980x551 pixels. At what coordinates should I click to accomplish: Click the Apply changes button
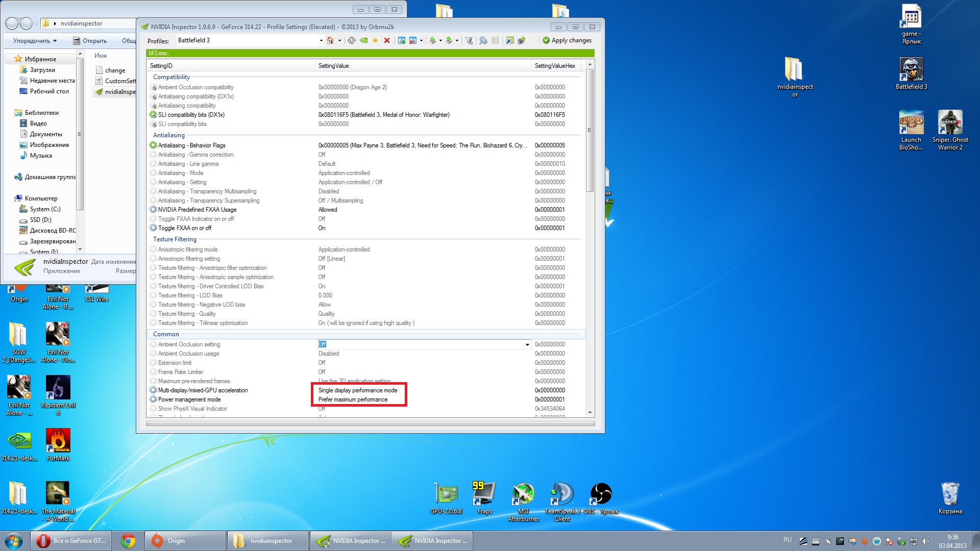click(567, 40)
